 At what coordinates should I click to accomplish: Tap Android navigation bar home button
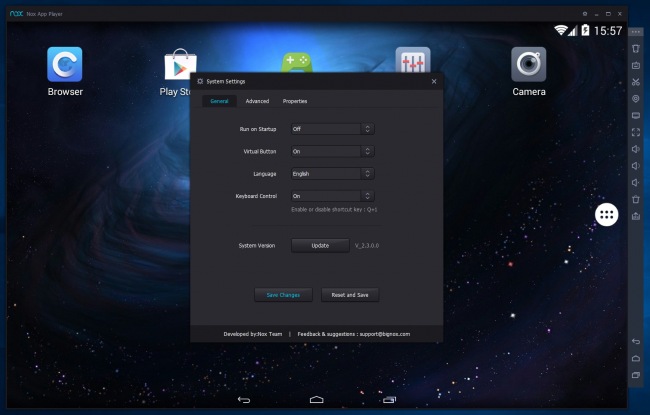pos(316,400)
